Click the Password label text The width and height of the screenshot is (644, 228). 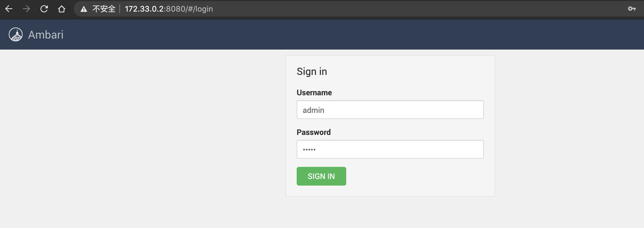[313, 132]
